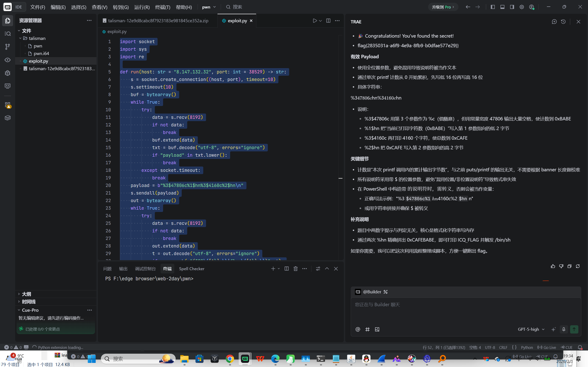The height and width of the screenshot is (367, 588).
Task: Open the 终端(T) menu
Action: [x=163, y=7]
